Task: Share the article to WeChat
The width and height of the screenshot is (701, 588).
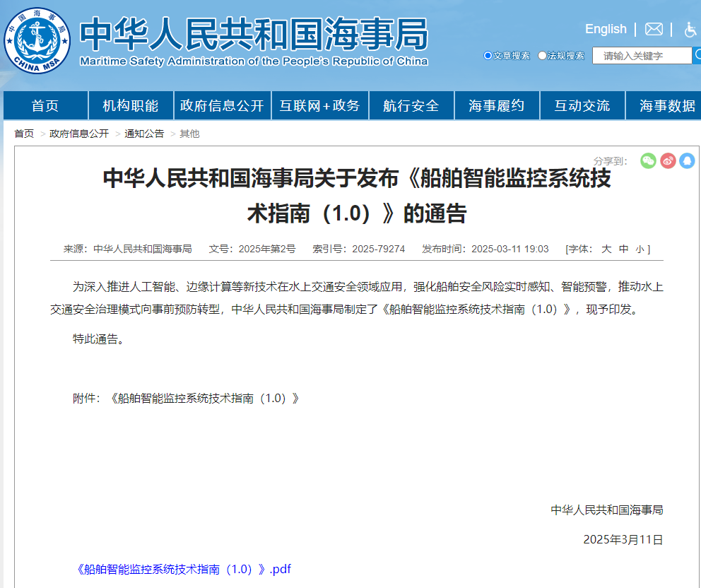Action: click(x=648, y=160)
